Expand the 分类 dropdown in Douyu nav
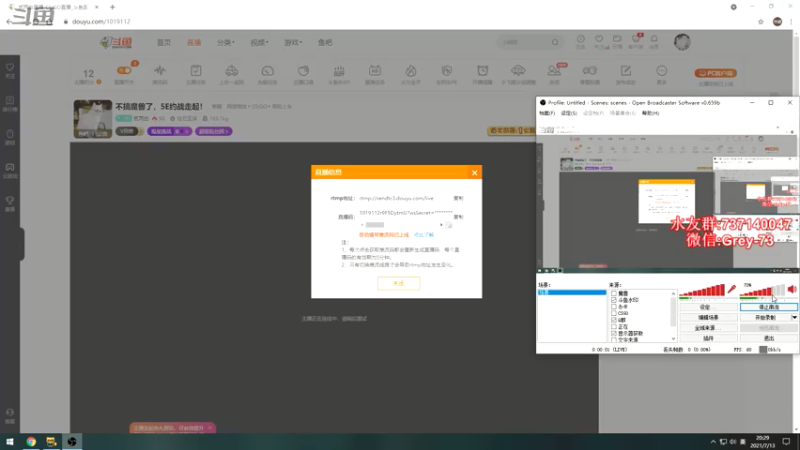 (226, 42)
